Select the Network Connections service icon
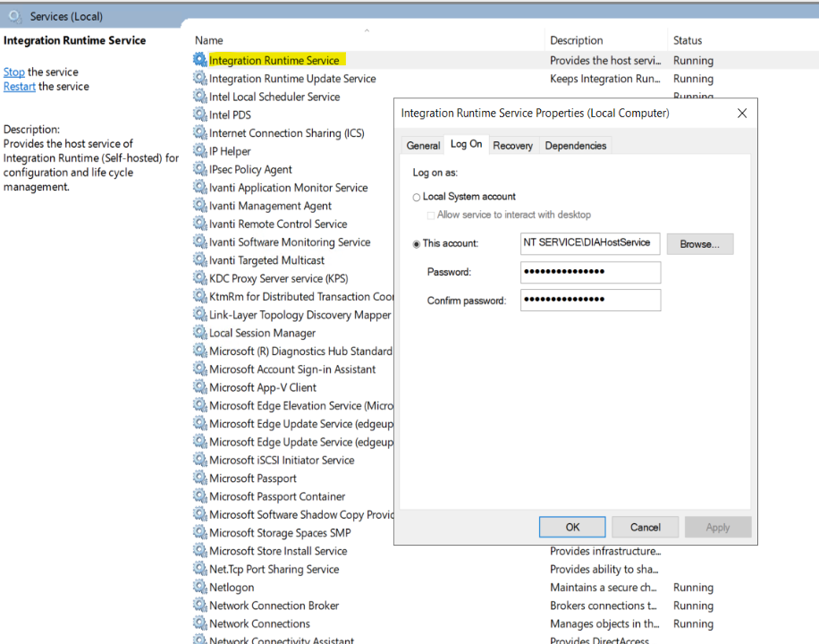This screenshot has height=644, width=819. point(200,623)
